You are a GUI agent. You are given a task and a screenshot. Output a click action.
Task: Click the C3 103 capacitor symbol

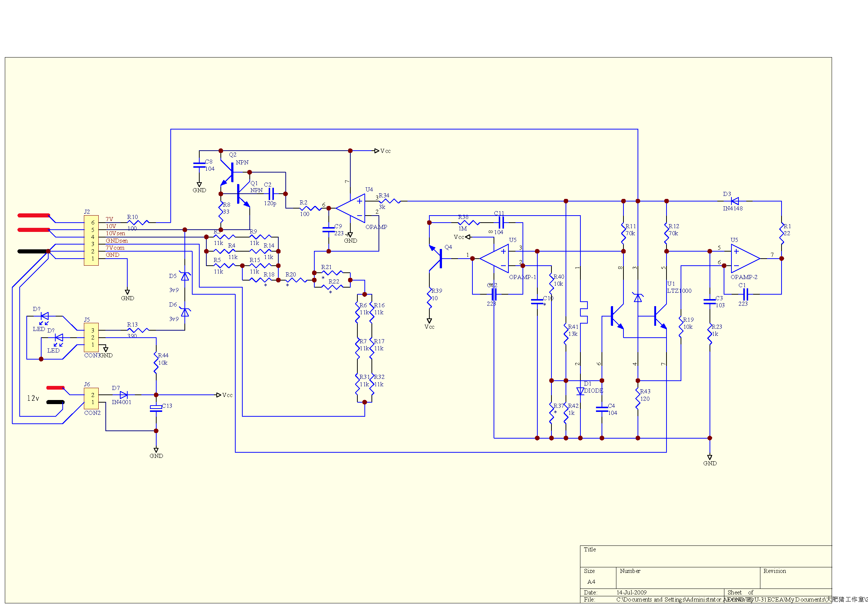click(710, 302)
